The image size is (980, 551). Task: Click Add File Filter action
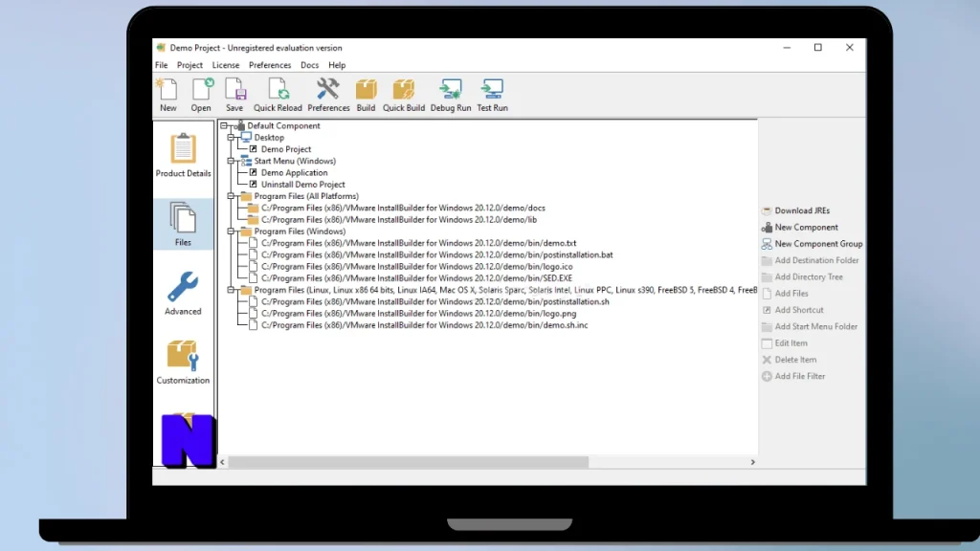click(793, 376)
